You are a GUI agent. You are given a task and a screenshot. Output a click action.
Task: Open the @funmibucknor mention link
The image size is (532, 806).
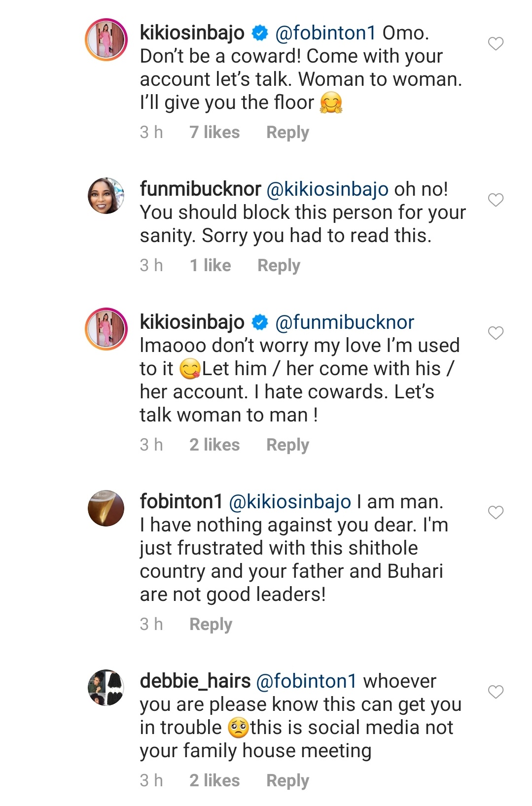[x=345, y=322]
